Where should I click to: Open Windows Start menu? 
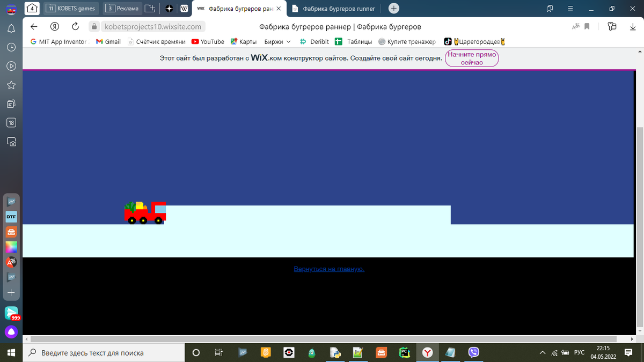click(x=11, y=352)
